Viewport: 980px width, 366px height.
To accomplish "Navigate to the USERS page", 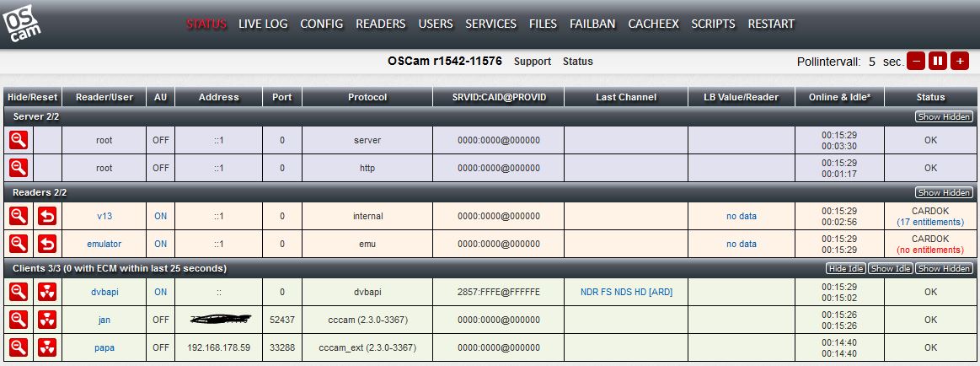I will click(436, 24).
